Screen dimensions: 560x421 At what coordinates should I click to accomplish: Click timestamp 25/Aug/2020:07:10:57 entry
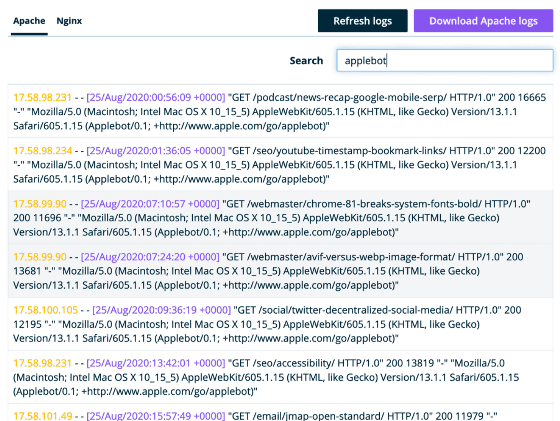point(150,204)
